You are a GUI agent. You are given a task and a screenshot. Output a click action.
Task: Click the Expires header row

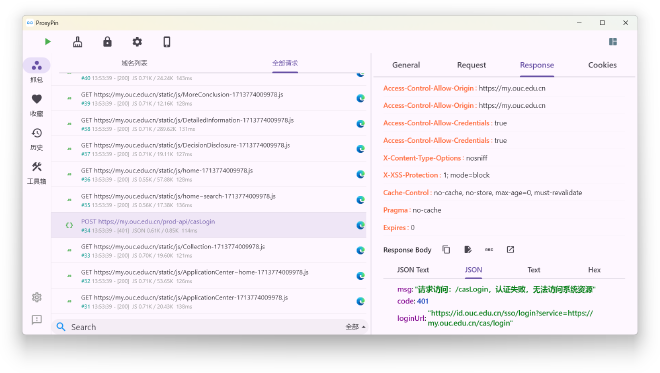399,227
